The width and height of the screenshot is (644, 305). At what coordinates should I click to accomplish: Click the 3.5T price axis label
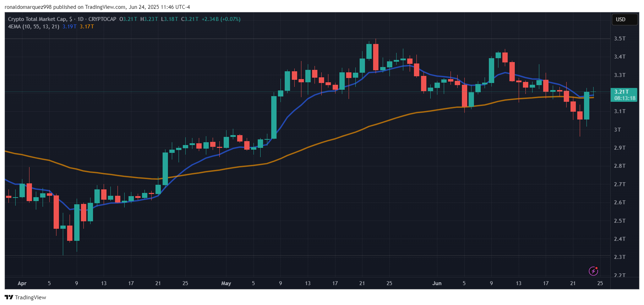[620, 38]
